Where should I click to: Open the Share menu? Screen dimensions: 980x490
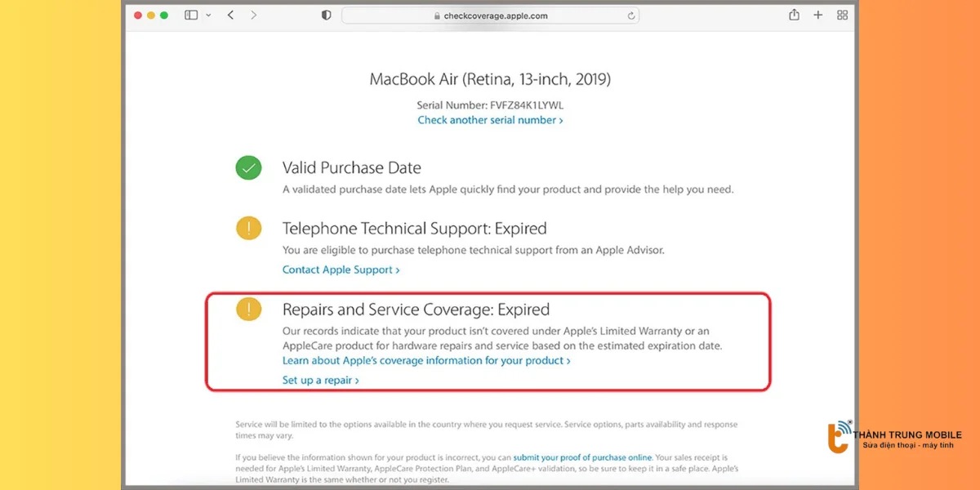794,15
